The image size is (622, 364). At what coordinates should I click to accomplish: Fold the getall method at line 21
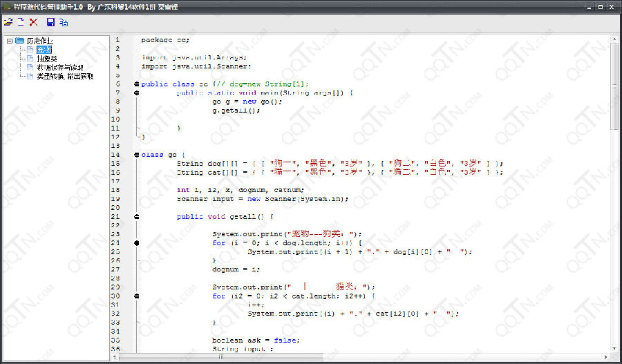pyautogui.click(x=137, y=216)
